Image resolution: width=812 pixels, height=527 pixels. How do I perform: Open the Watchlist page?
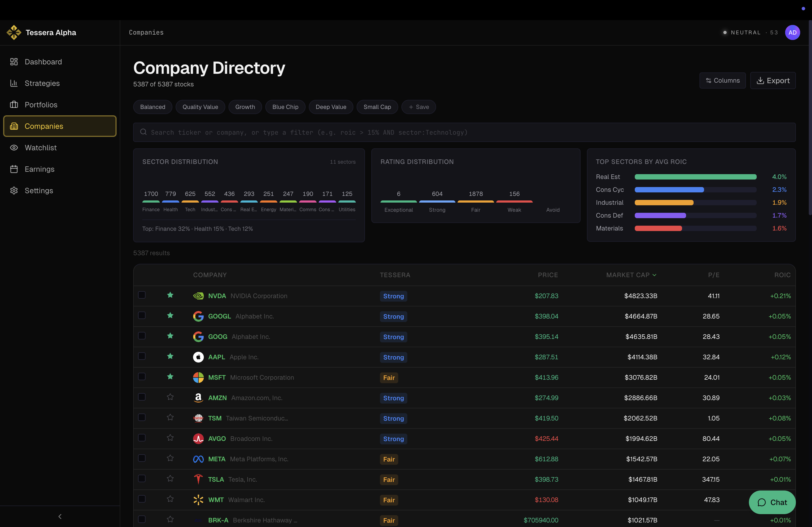pos(60,148)
